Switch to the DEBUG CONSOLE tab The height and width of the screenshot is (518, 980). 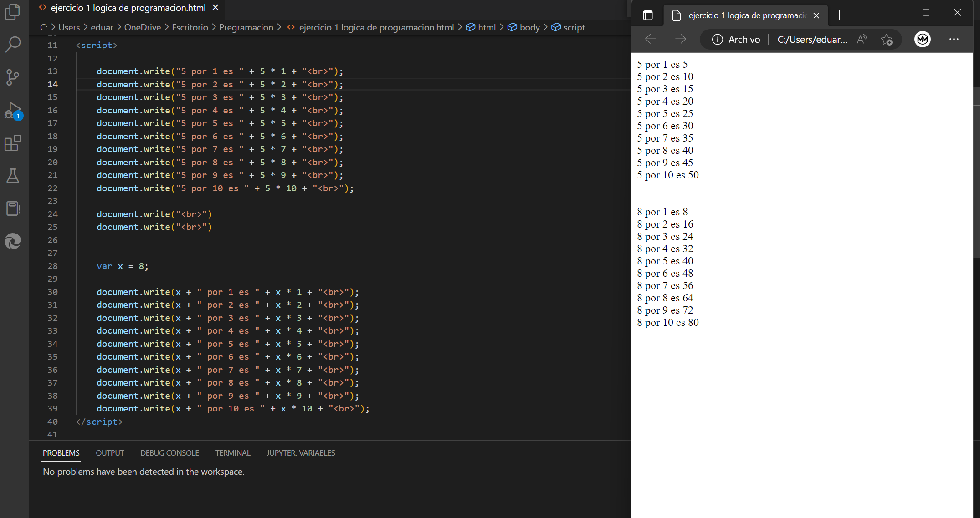click(169, 453)
